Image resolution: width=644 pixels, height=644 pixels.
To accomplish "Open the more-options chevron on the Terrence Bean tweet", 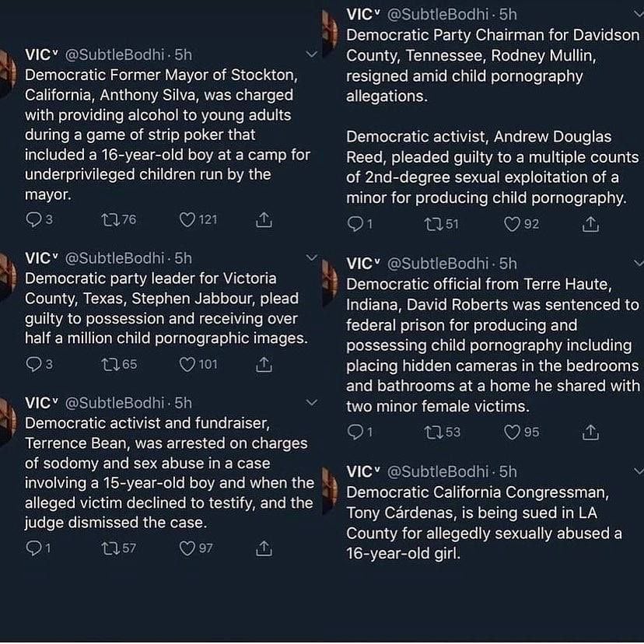I will pos(313,402).
